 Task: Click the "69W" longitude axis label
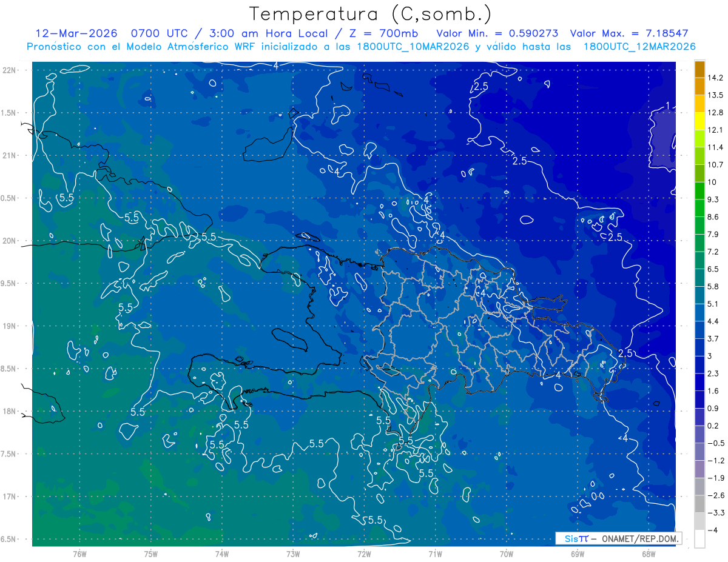(x=578, y=554)
